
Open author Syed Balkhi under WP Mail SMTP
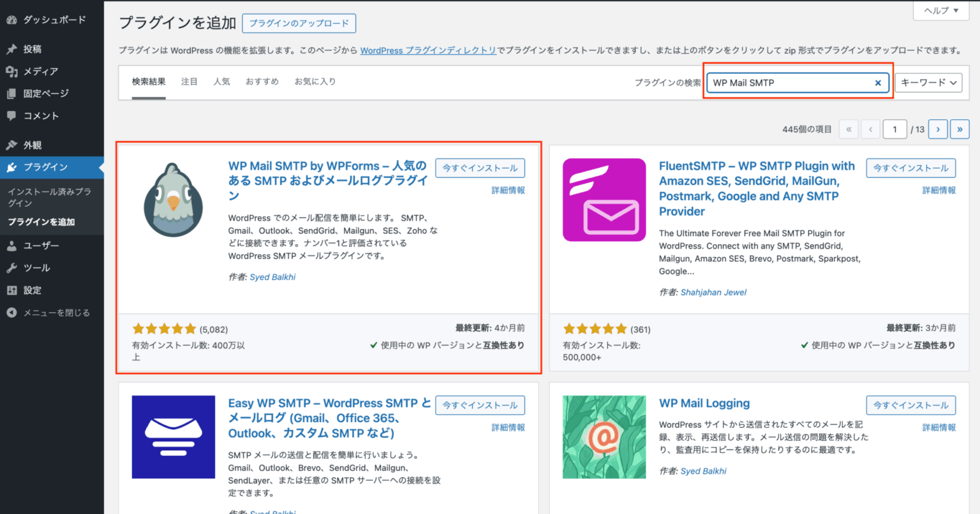click(x=272, y=277)
